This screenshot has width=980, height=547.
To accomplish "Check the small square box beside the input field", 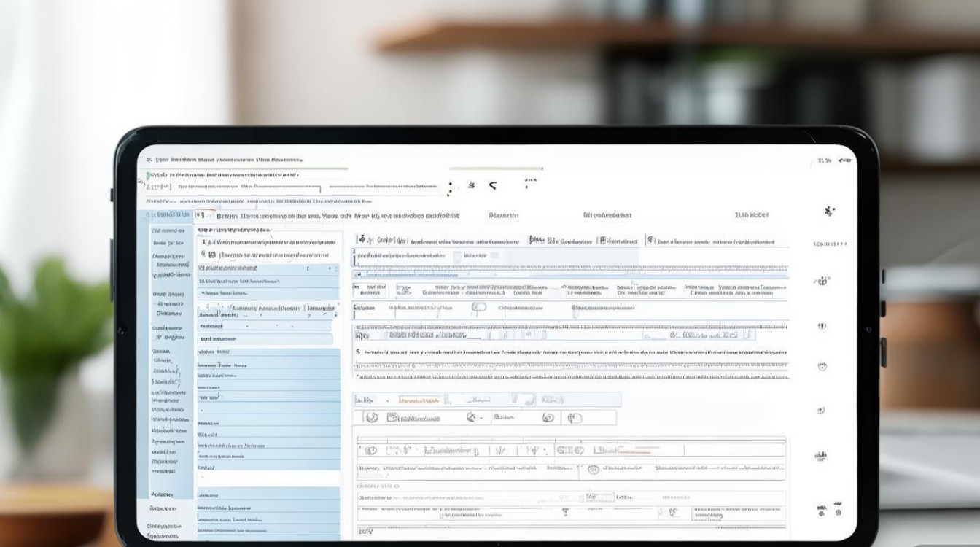I will coord(457,256).
